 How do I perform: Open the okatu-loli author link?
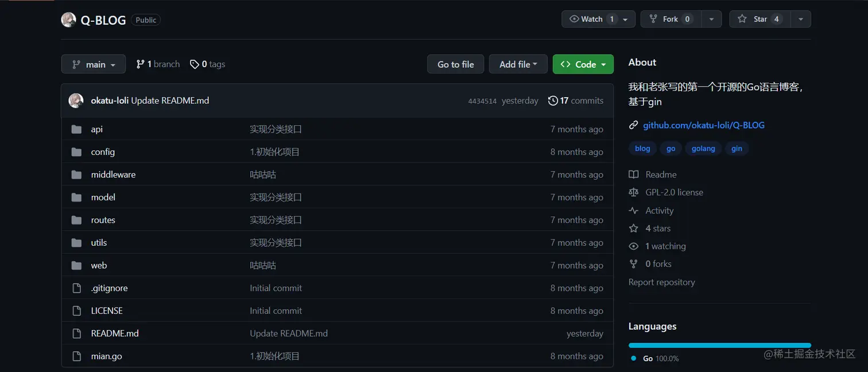[110, 100]
